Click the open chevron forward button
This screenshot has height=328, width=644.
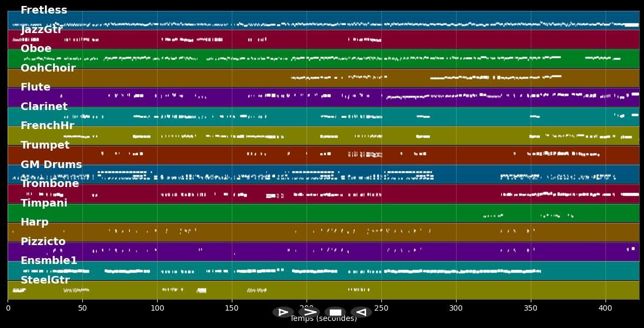coord(309,312)
